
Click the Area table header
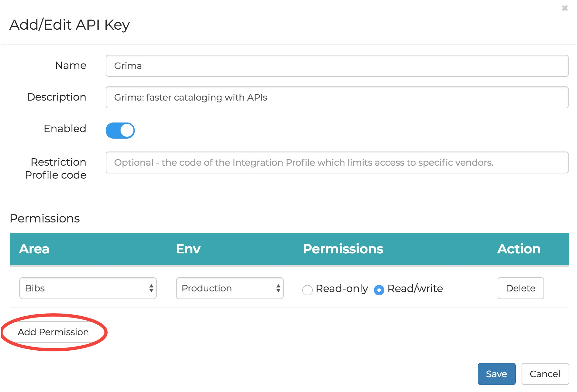[x=34, y=249]
